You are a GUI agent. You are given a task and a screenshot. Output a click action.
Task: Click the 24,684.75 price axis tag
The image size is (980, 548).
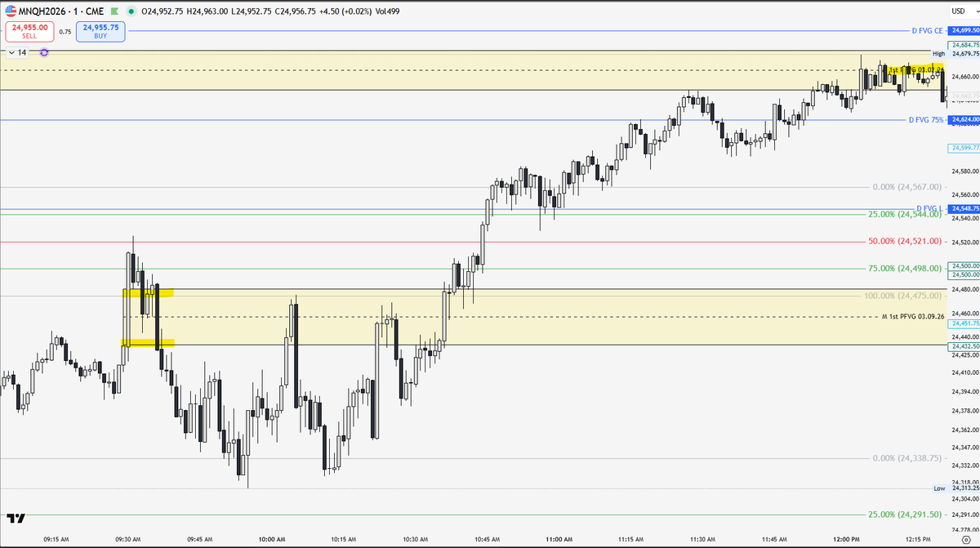[x=964, y=44]
